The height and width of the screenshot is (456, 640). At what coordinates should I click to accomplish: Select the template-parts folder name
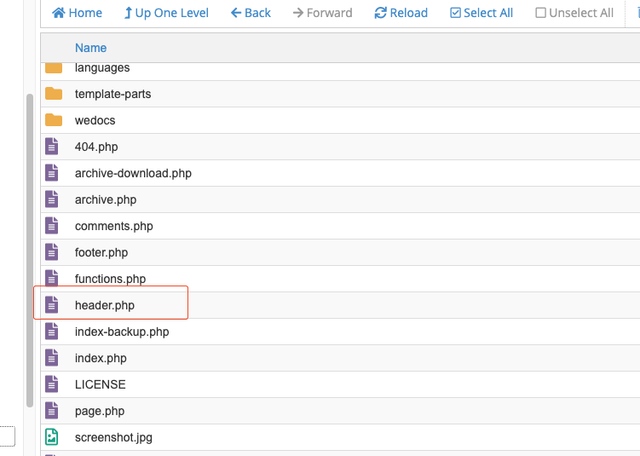[113, 94]
